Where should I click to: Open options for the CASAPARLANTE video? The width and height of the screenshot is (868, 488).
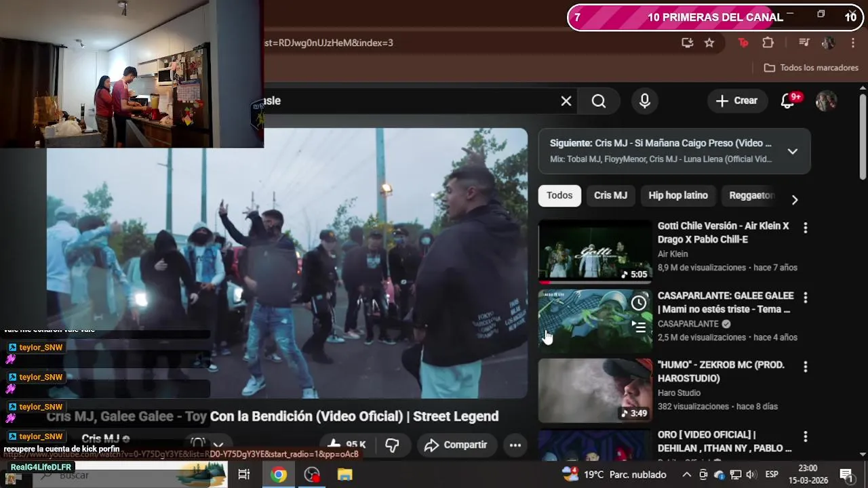(x=806, y=298)
